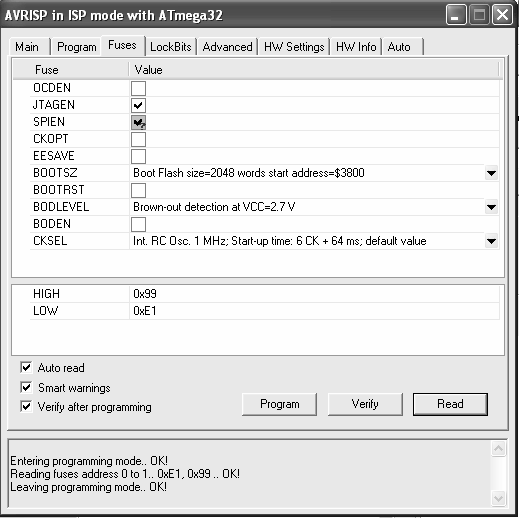The height and width of the screenshot is (518, 519).
Task: Select the Int. RC Osc. 1 MHz value
Action: point(307,241)
